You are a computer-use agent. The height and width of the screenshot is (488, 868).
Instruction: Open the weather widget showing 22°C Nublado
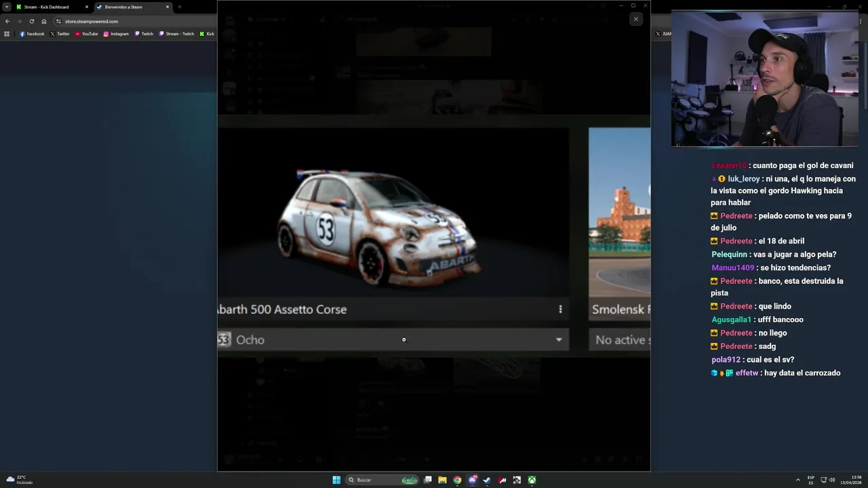(x=20, y=480)
